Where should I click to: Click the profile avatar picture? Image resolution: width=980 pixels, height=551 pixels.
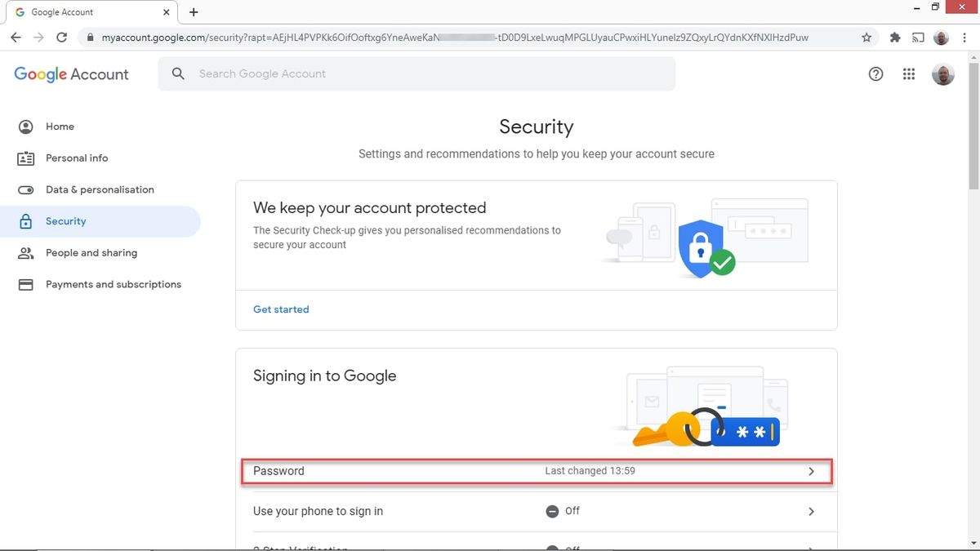pos(942,73)
